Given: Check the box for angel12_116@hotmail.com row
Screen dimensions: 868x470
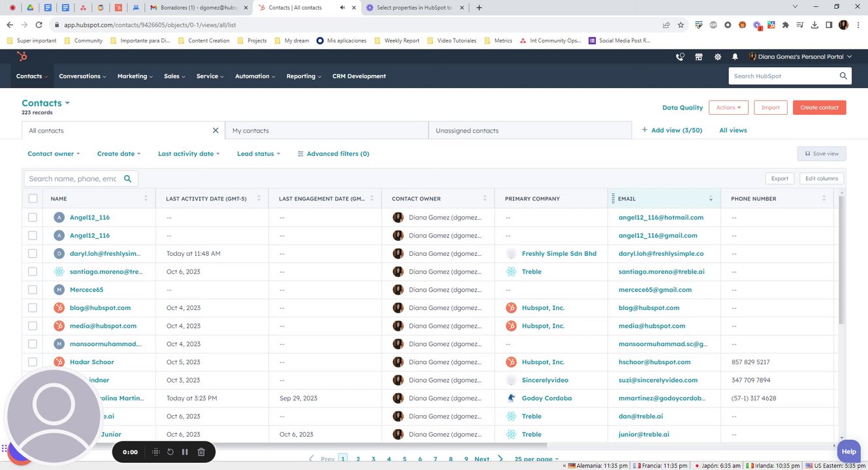Looking at the screenshot, I should [33, 217].
